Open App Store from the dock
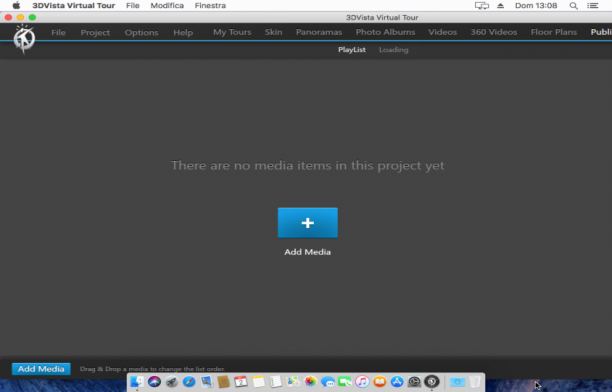Screen dimensions: 612x392 [x=397, y=381]
